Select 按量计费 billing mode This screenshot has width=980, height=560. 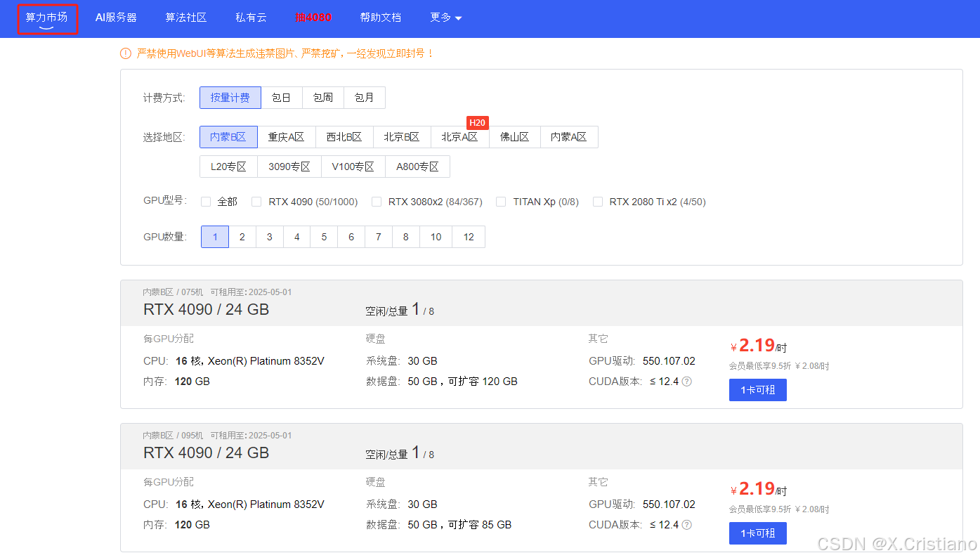(x=230, y=98)
